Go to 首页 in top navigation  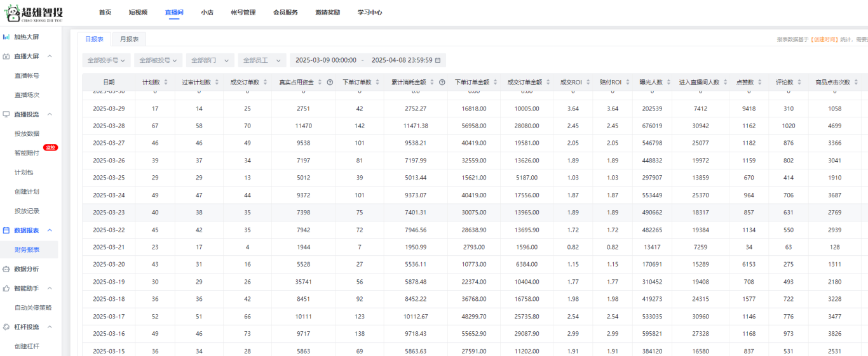(105, 12)
